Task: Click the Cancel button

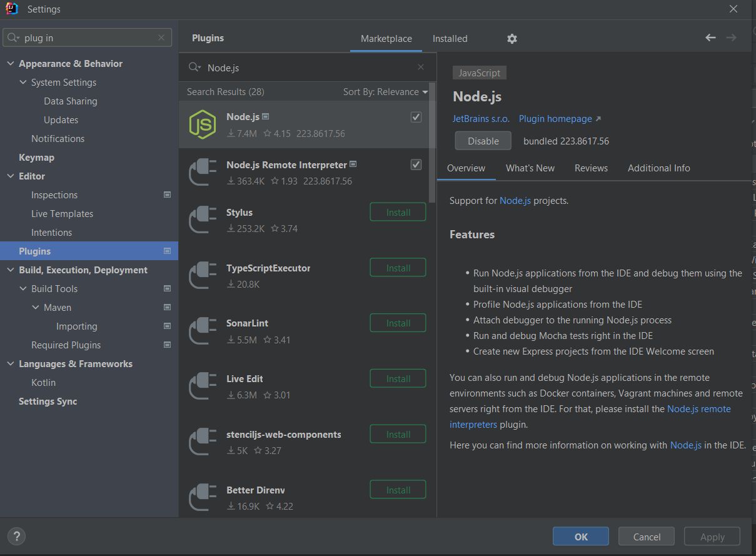Action: pos(647,537)
